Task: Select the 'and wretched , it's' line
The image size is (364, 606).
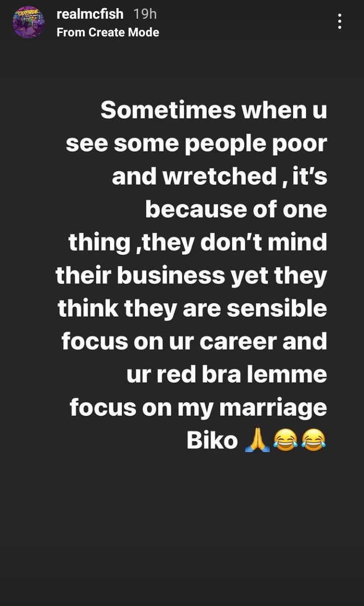Action: click(219, 177)
